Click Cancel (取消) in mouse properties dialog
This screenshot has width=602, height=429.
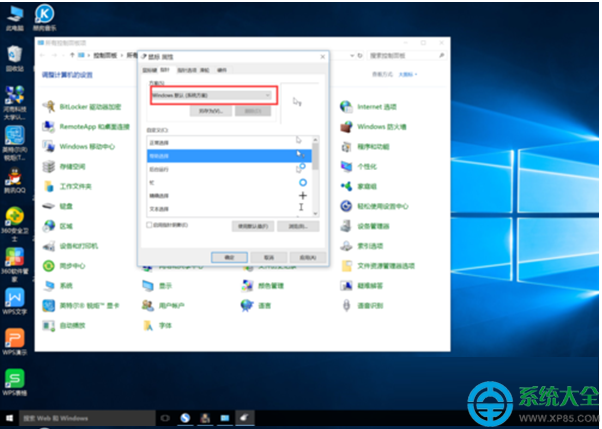[x=269, y=257]
